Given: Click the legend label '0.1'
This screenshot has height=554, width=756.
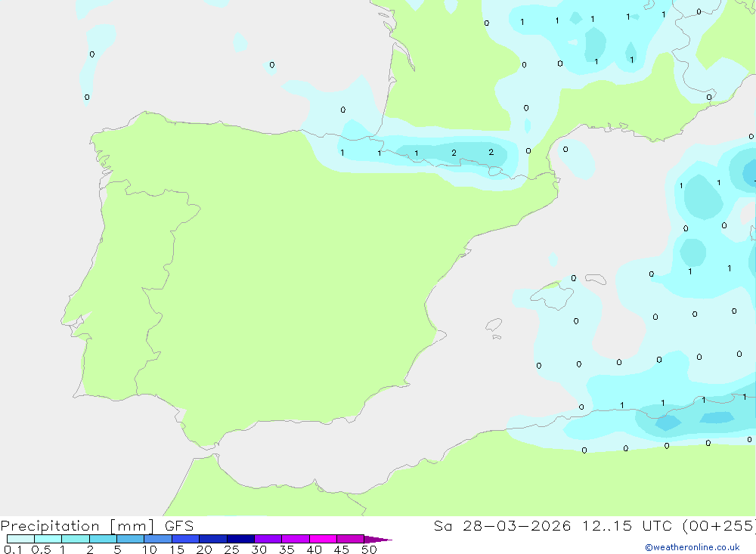Looking at the screenshot, I should tap(13, 549).
